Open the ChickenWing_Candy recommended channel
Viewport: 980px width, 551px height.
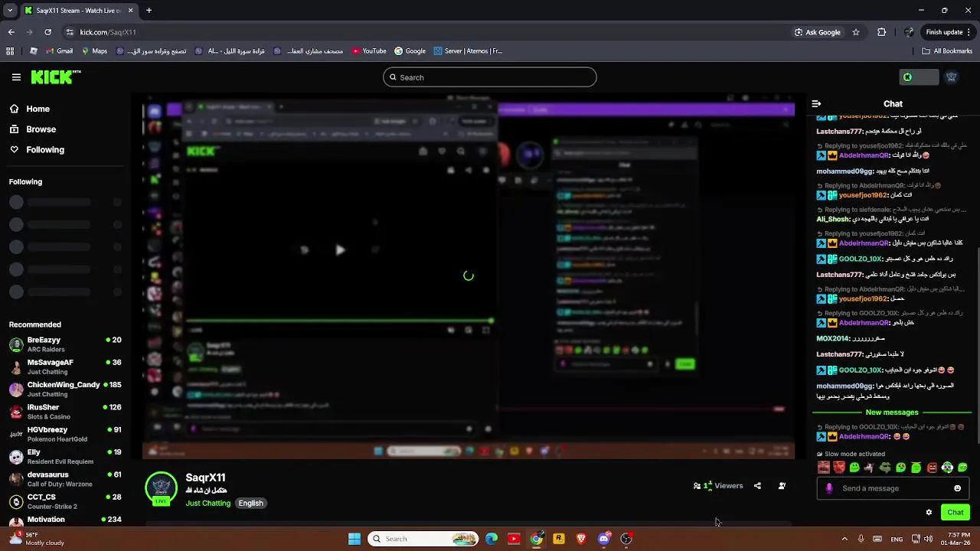pyautogui.click(x=65, y=390)
